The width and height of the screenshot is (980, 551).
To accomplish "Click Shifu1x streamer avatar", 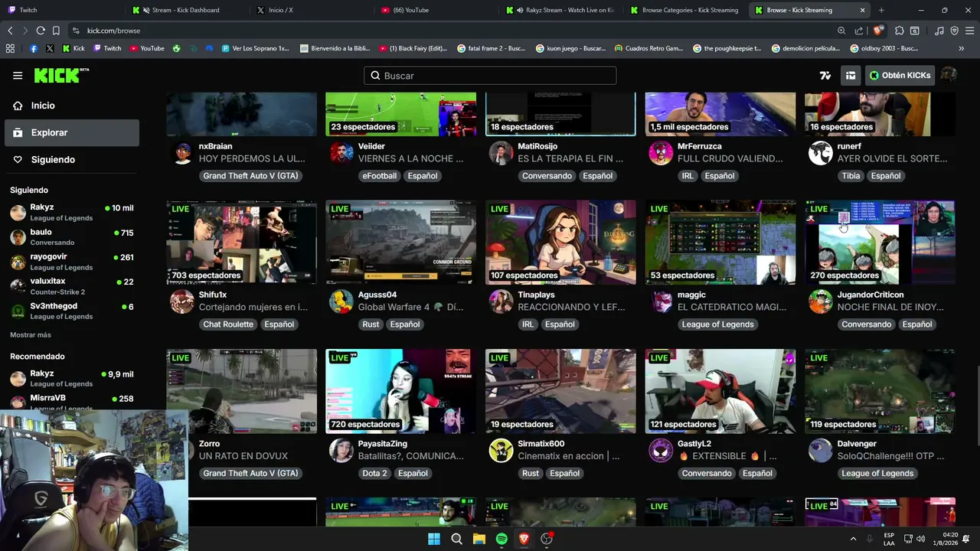I will 182,302.
